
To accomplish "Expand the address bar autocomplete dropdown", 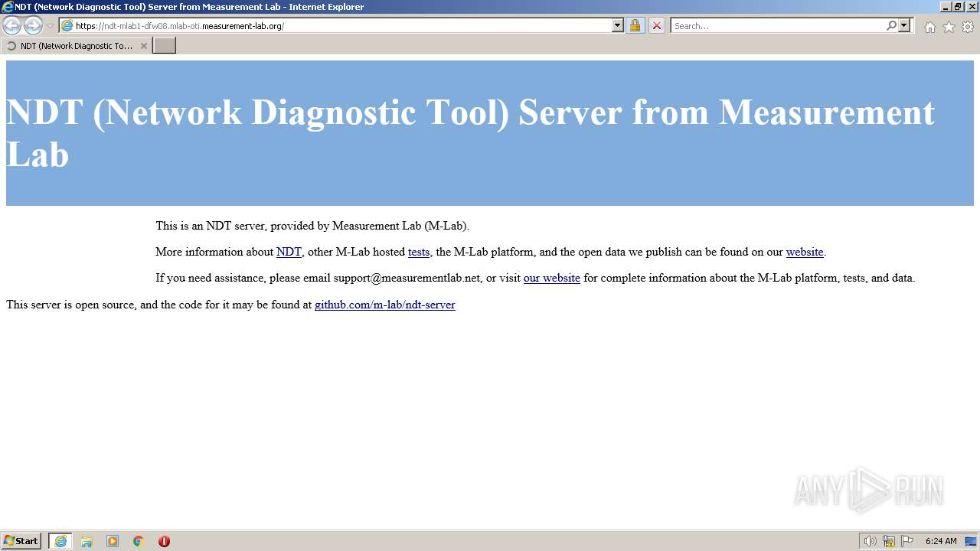I will pyautogui.click(x=618, y=26).
